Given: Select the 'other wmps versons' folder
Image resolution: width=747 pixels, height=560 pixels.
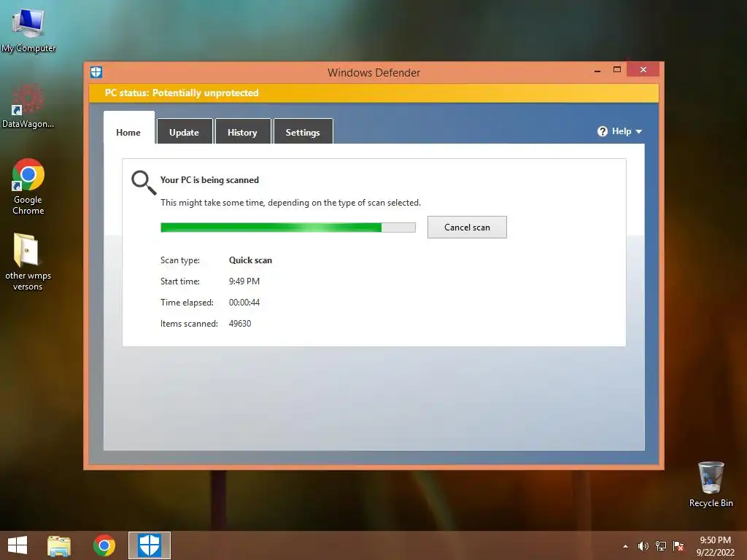Looking at the screenshot, I should click(x=28, y=262).
